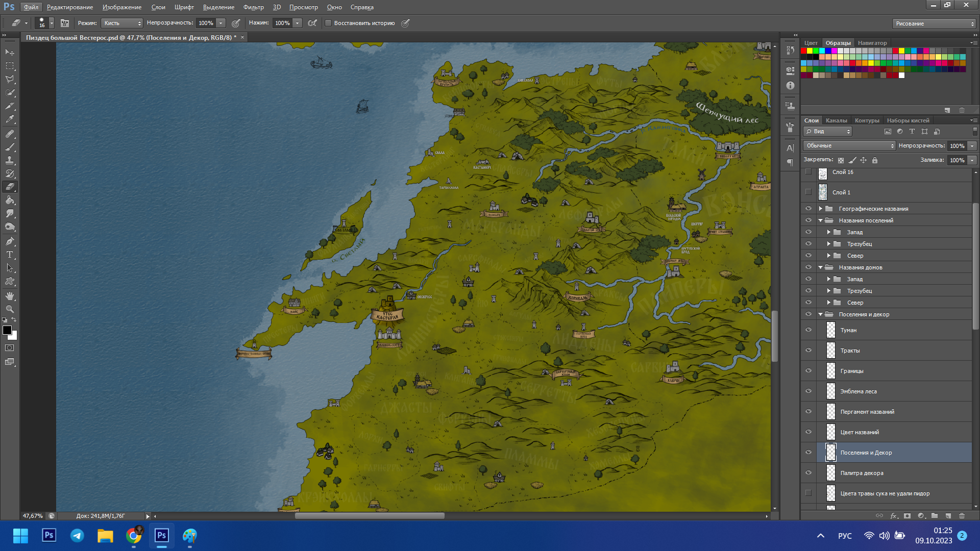Open the eraser Режим dropdown
Image resolution: width=980 pixels, height=551 pixels.
tap(121, 23)
